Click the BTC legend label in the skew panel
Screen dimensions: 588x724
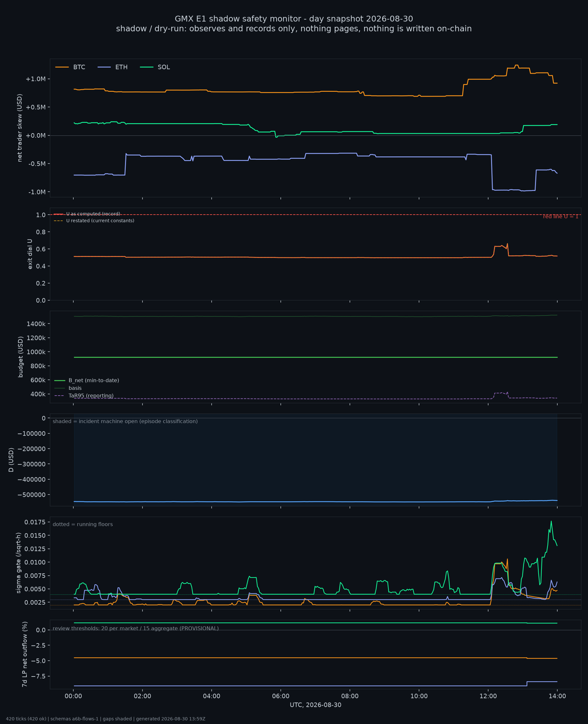tap(79, 67)
